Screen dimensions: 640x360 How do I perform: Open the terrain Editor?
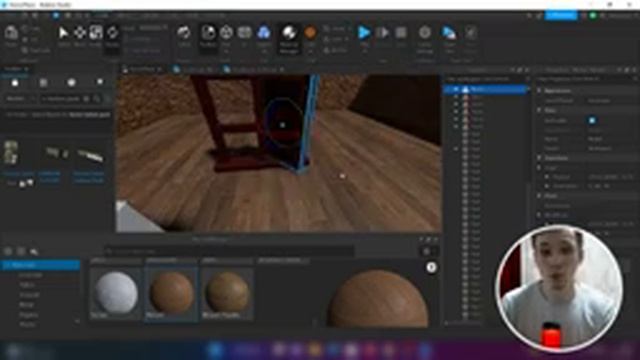point(184,36)
